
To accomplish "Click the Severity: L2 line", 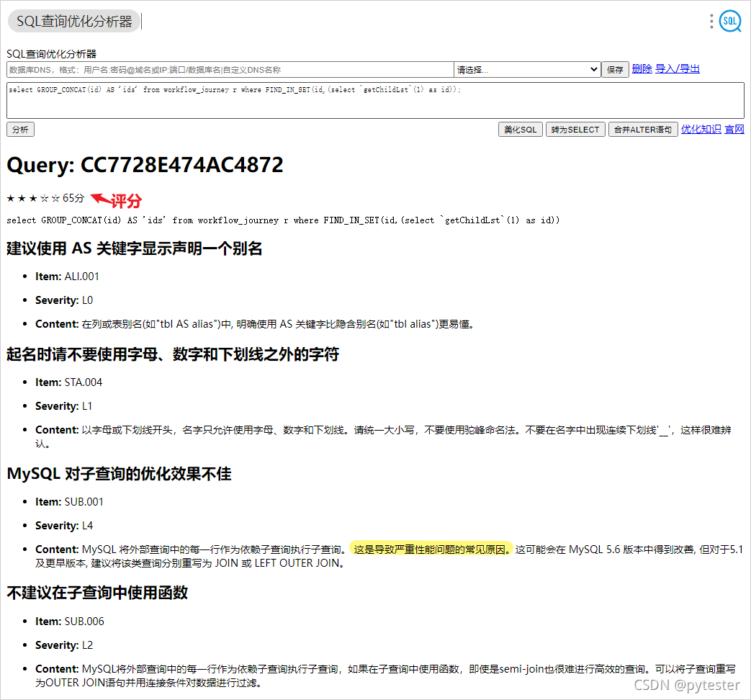I will coord(64,645).
